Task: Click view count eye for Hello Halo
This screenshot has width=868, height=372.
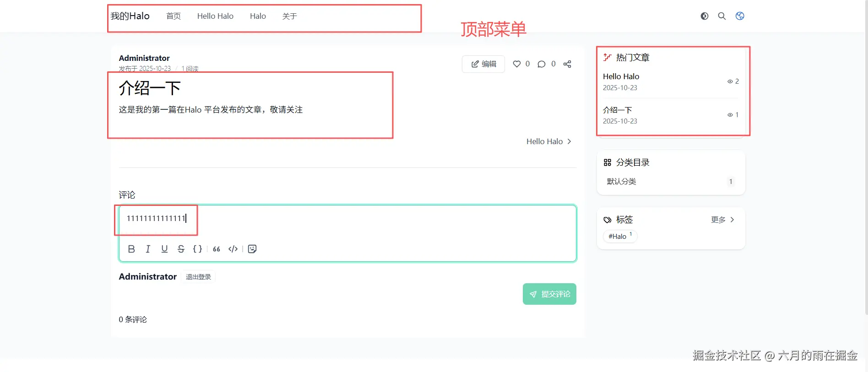Action: (730, 81)
